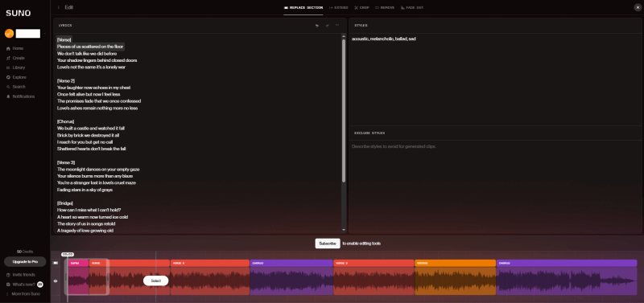Screen dimensions: 644x303
Task: Select the Verse 3 section label
Action: [374, 264]
